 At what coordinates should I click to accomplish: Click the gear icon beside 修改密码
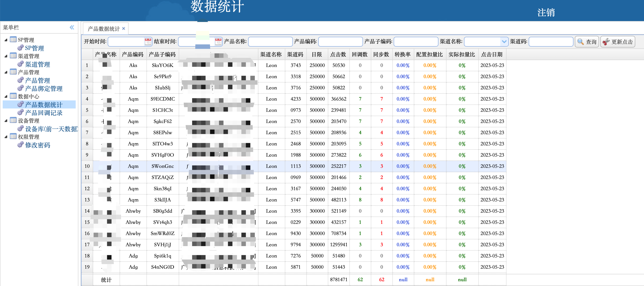click(x=21, y=145)
